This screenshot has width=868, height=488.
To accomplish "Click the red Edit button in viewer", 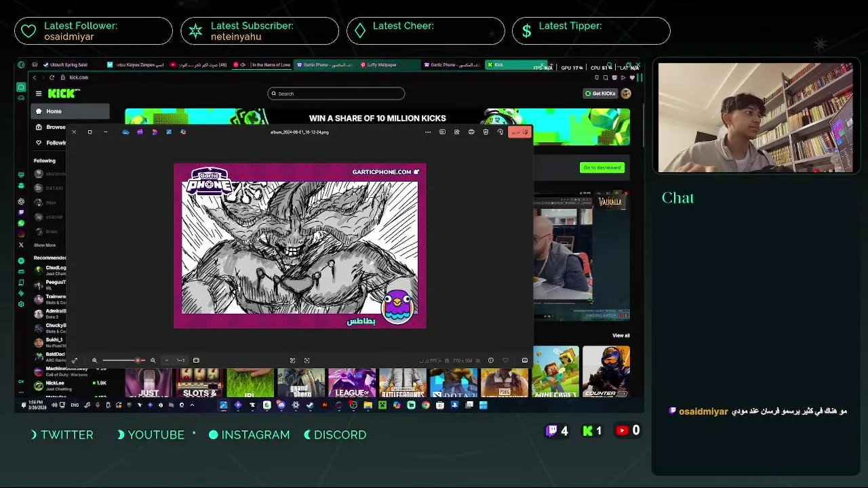I will click(x=519, y=132).
